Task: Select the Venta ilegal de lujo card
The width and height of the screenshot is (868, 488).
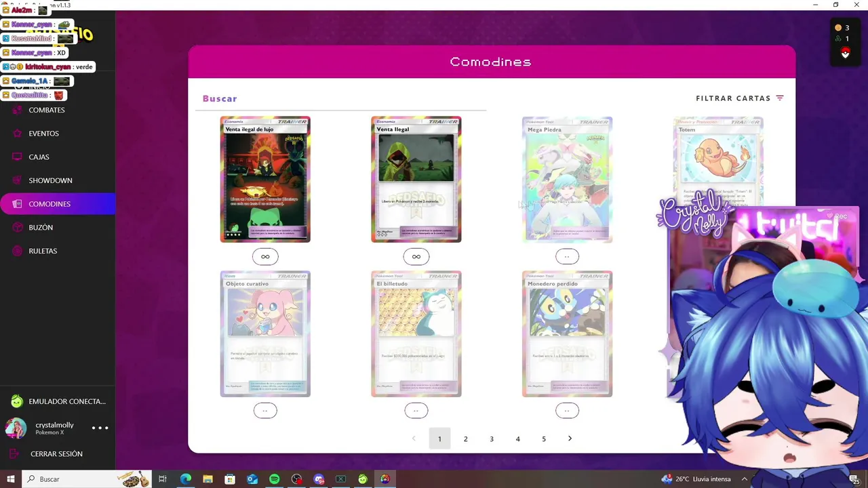Action: (265, 180)
